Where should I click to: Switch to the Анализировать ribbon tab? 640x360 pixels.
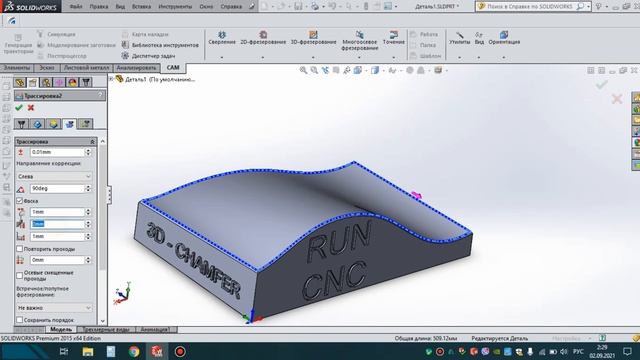(136, 68)
